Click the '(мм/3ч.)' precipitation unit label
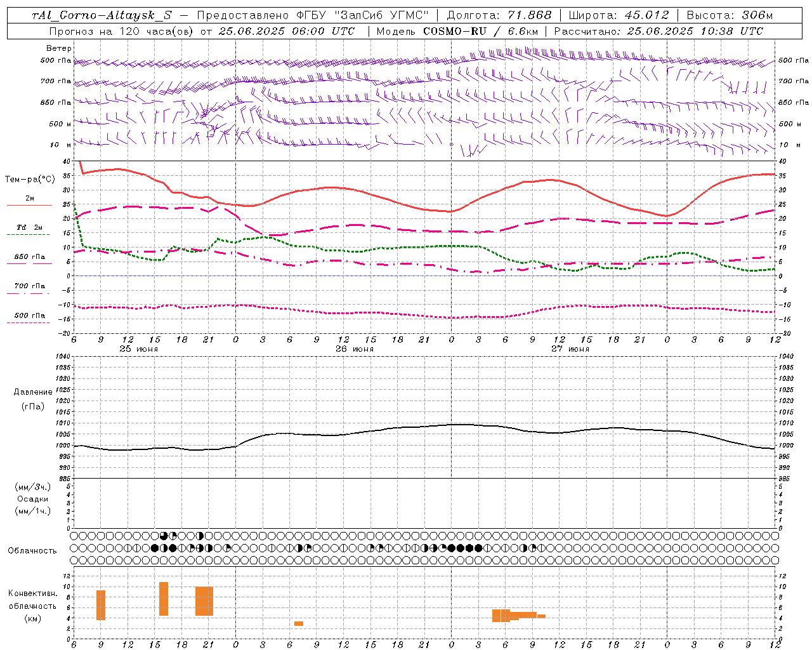 (32, 487)
